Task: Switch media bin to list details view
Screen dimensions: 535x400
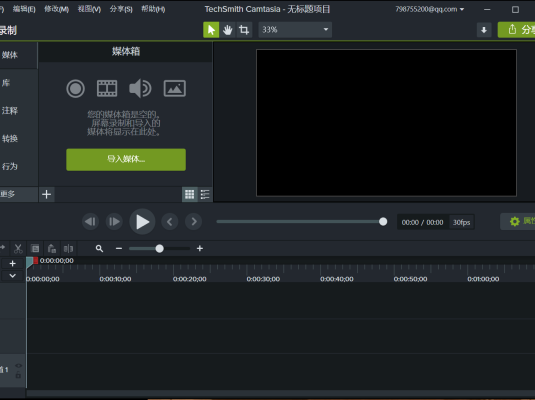Action: pos(205,194)
